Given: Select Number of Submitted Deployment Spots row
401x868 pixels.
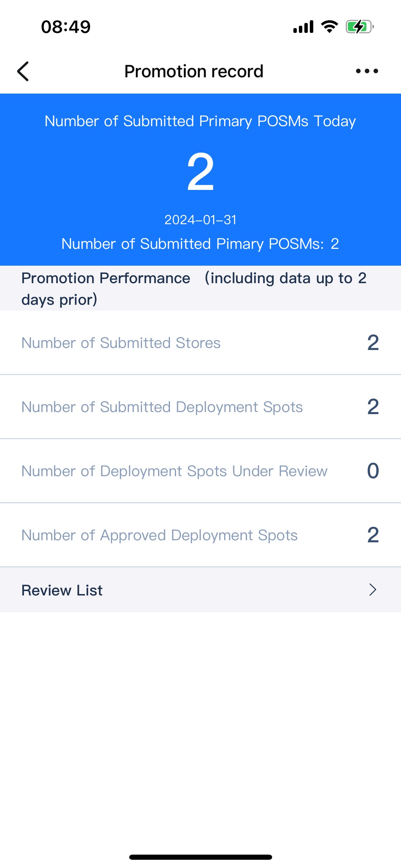Looking at the screenshot, I should tap(200, 407).
